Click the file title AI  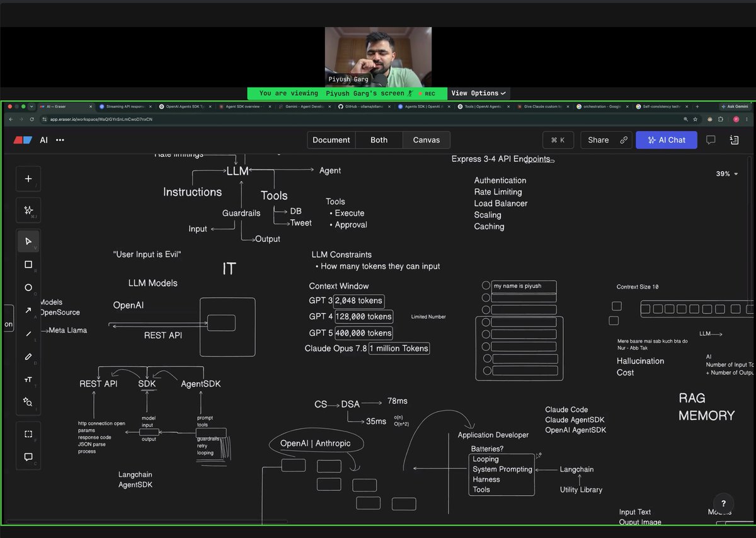[x=44, y=140]
